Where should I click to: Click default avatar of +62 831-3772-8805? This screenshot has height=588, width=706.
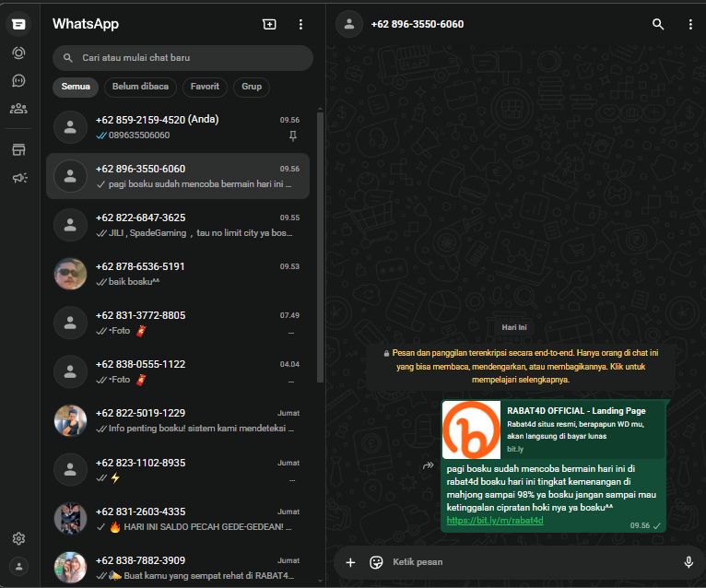pyautogui.click(x=70, y=323)
